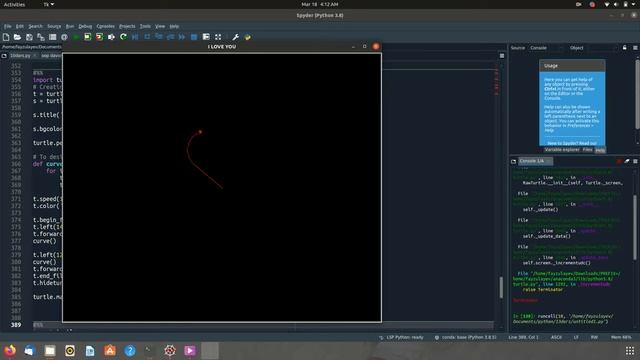Stop kernel execution red button in console
This screenshot has height=360, width=640.
click(619, 161)
